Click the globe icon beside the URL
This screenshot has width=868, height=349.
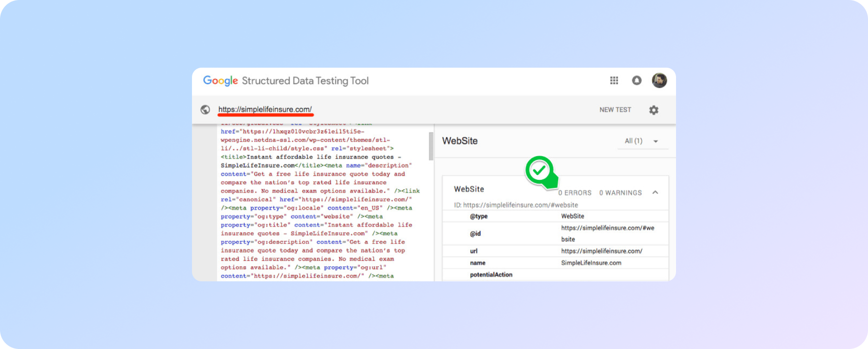click(205, 110)
